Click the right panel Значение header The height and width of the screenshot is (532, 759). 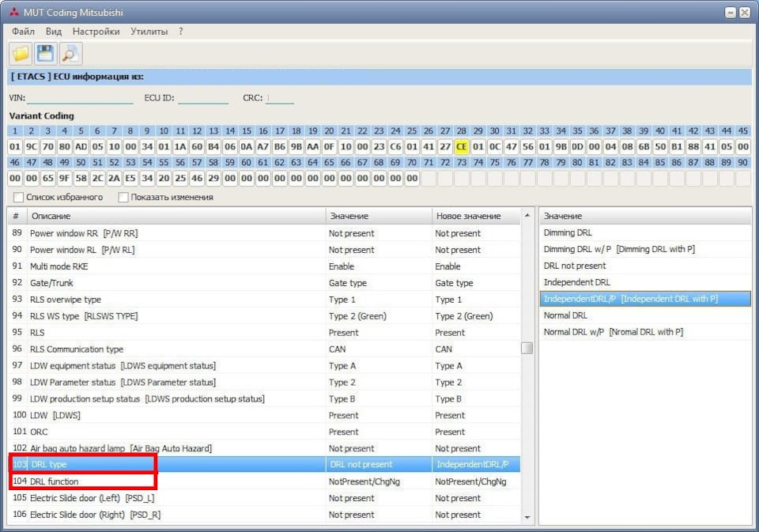point(645,216)
